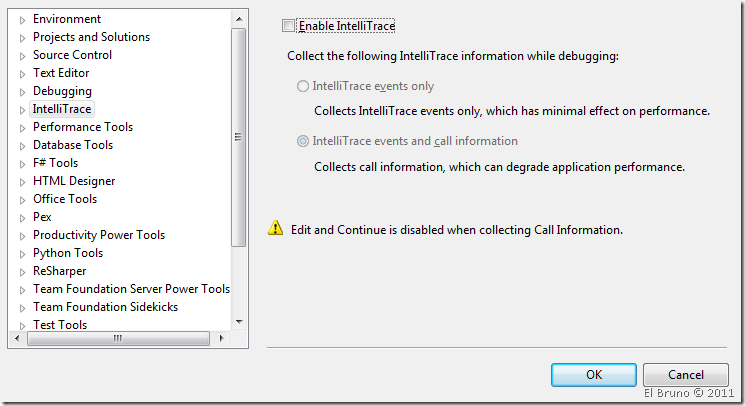
Task: Open the Performance Tools category
Action: coord(82,127)
